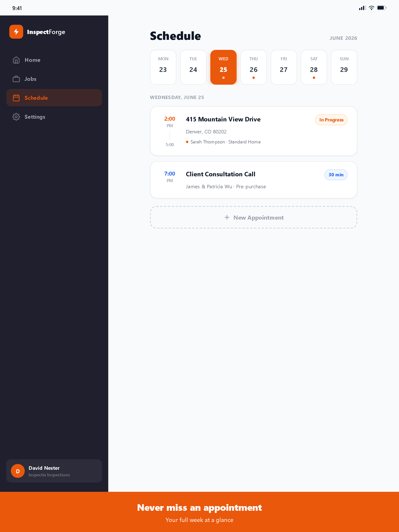Viewport: 399px width, 532px height.
Task: Click the Inspectix Inspections company label
Action: (49, 475)
